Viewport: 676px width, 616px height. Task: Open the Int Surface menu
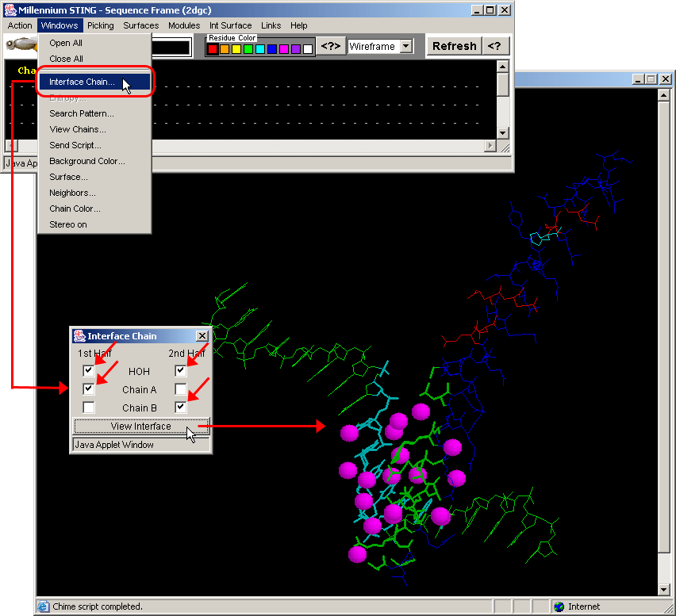pyautogui.click(x=231, y=25)
